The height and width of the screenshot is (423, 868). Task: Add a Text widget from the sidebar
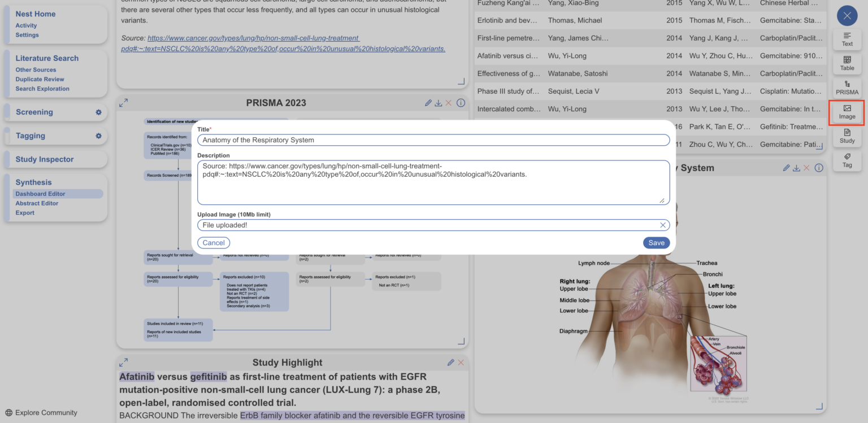point(847,38)
